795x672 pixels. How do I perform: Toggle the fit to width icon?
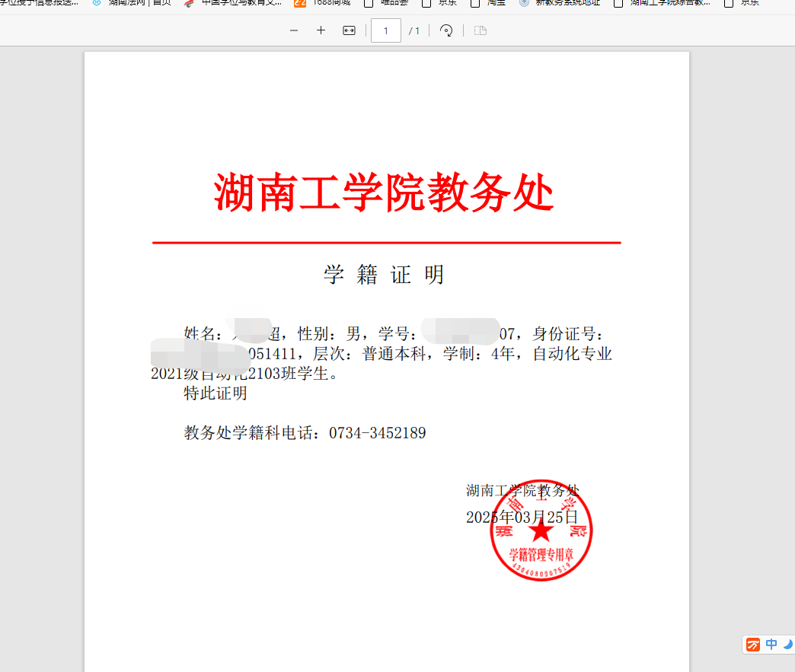point(349,30)
